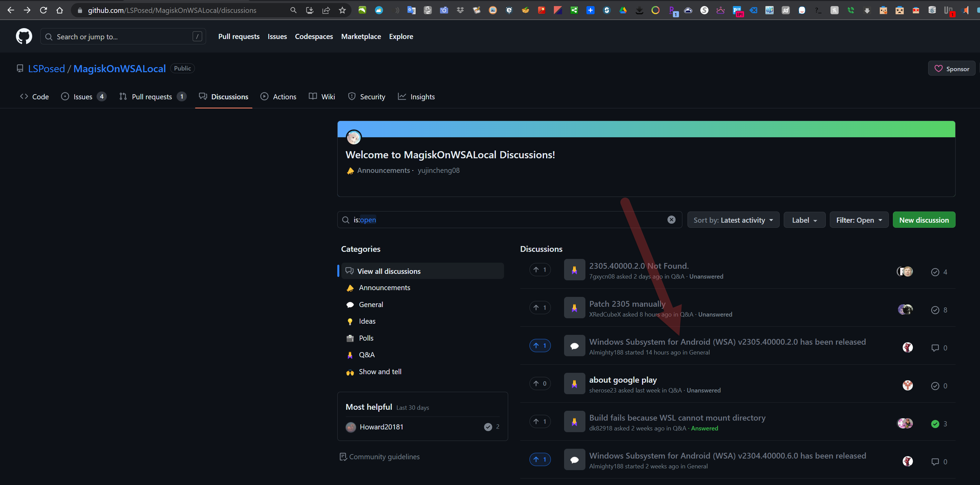Expand Sort by Latest activity dropdown
This screenshot has height=485, width=980.
[x=733, y=220]
